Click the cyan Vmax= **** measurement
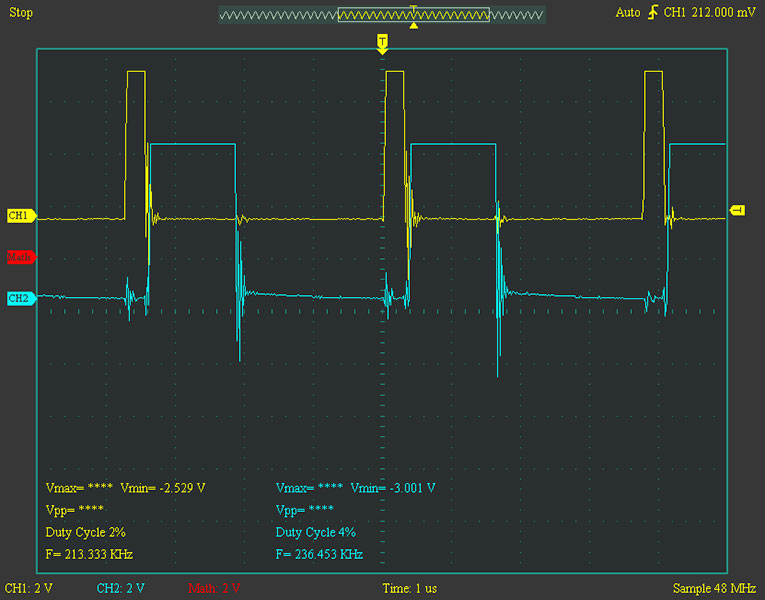The width and height of the screenshot is (765, 600). (309, 488)
